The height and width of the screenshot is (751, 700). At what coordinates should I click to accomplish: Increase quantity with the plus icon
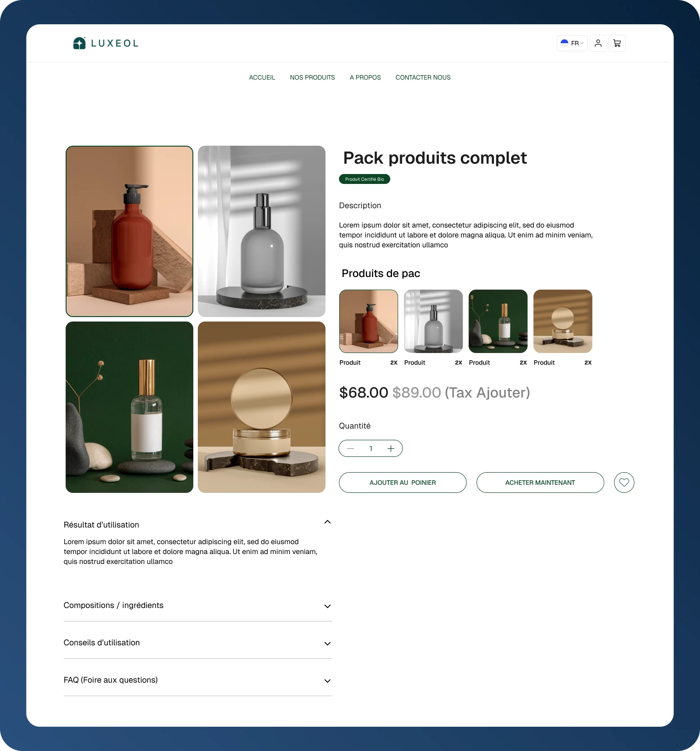click(x=391, y=448)
